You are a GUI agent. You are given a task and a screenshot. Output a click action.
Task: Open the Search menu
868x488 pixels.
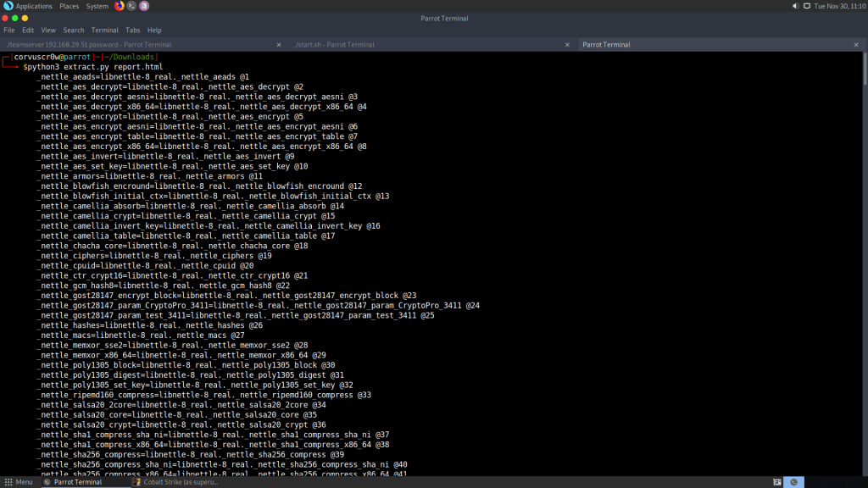coord(74,30)
